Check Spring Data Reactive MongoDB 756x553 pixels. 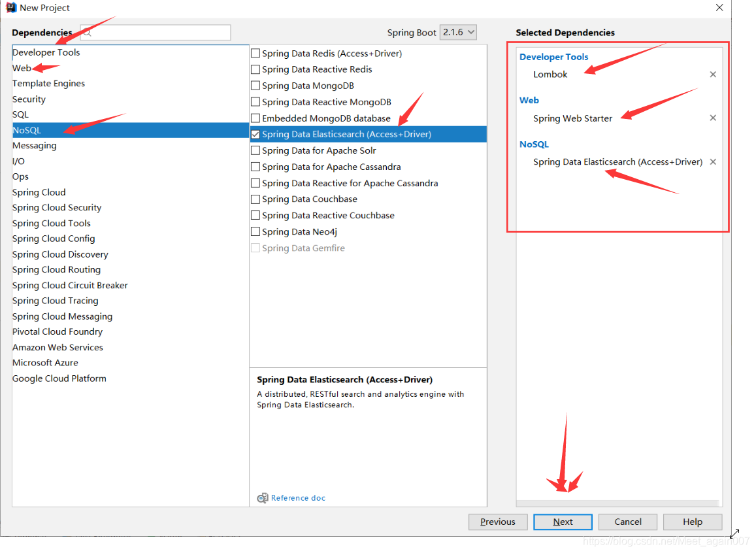pos(255,102)
